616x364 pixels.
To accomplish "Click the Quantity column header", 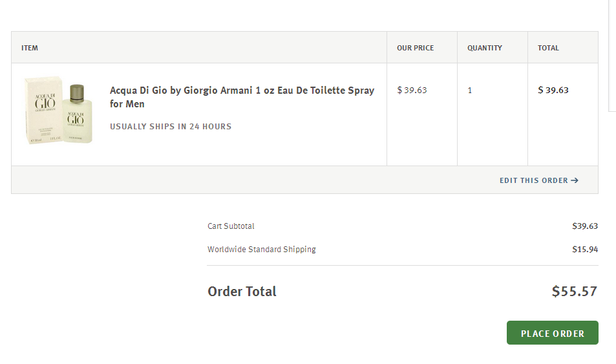I will point(484,48).
